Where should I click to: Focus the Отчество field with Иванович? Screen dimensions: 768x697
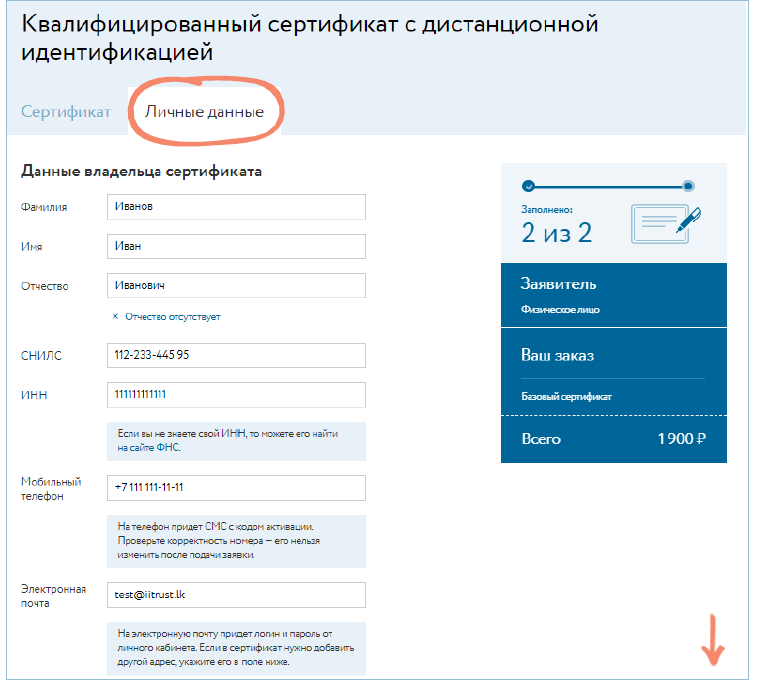pyautogui.click(x=236, y=286)
